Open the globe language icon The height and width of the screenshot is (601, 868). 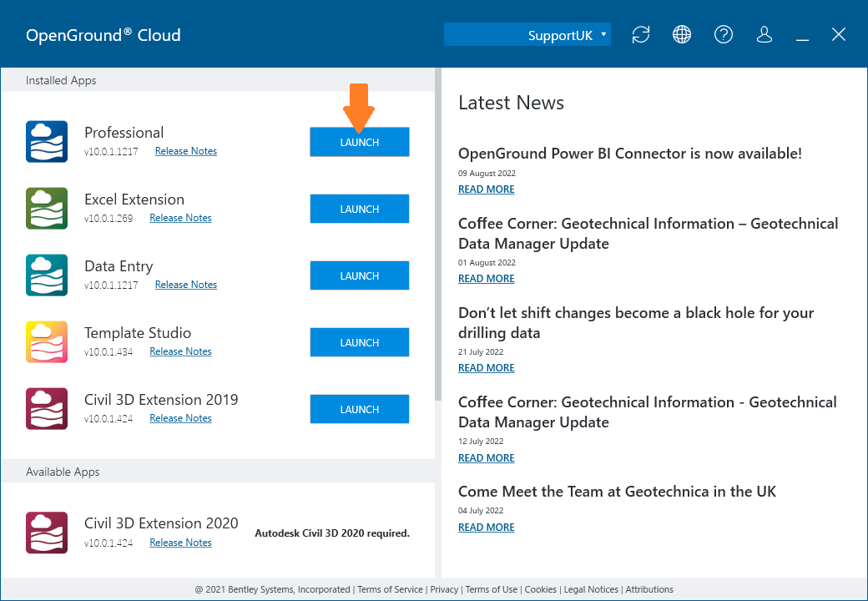click(681, 35)
